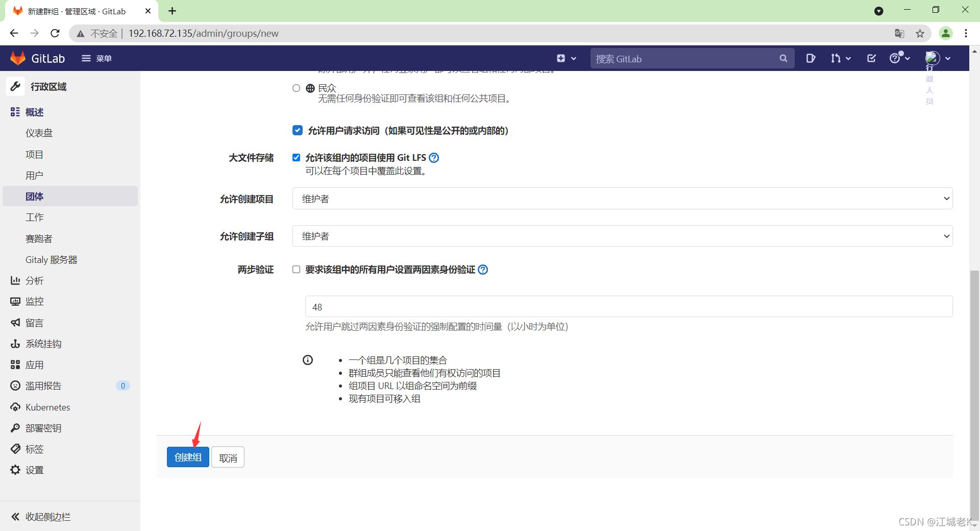Screen dimensions: 980x531
Task: Switch to the 仪表盘 sidebar item
Action: pos(39,133)
